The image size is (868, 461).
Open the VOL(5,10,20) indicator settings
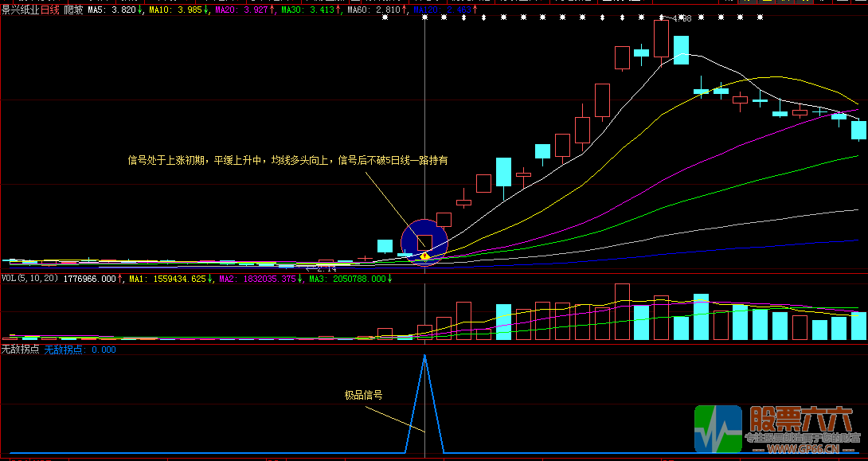point(29,279)
